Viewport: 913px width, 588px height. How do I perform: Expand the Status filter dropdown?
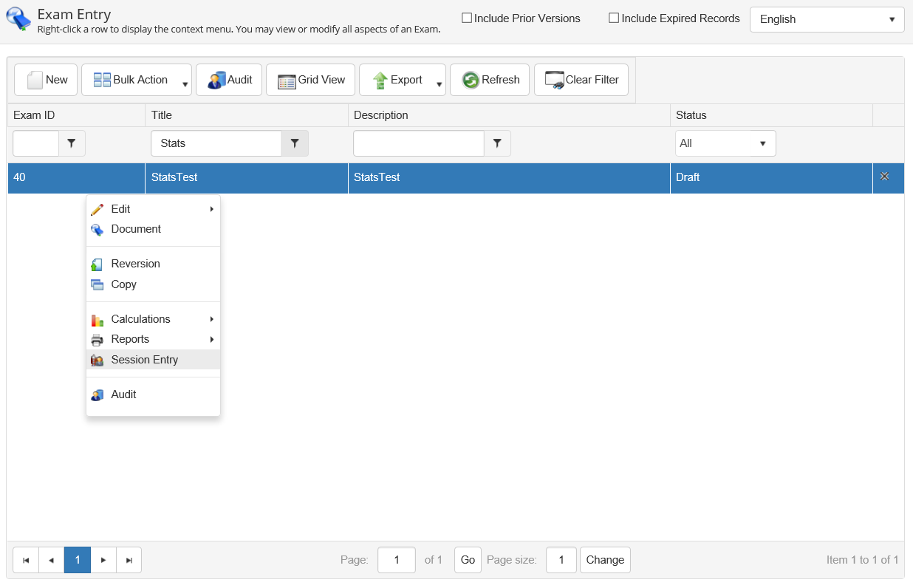[x=762, y=143]
